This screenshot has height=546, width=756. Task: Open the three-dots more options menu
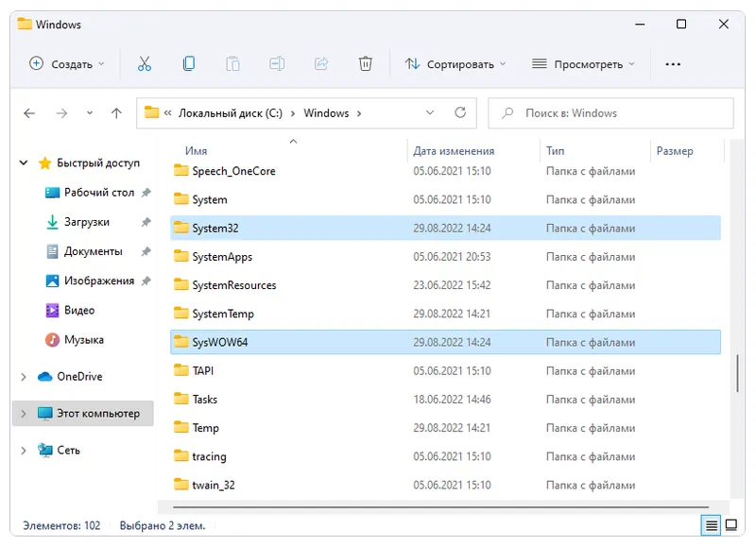673,64
